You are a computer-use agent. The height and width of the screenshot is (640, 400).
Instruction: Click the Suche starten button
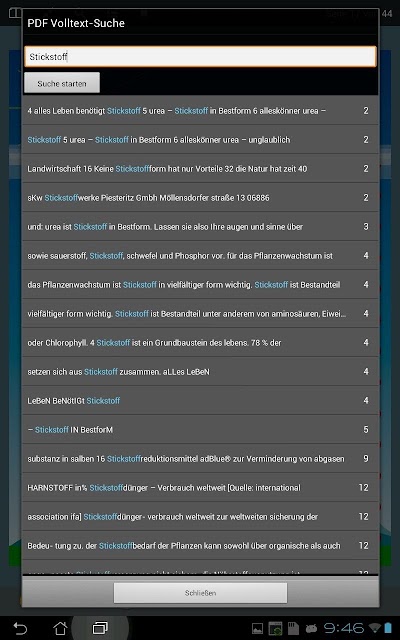coord(62,83)
